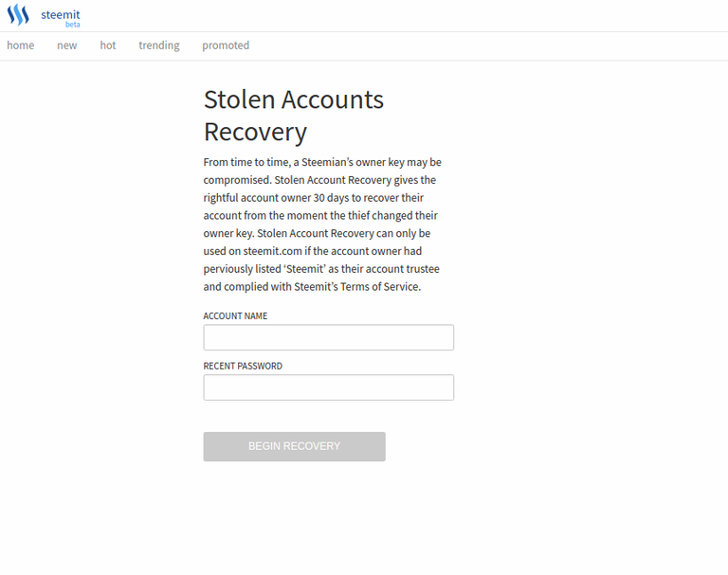
Task: Select the trending tab
Action: pyautogui.click(x=158, y=45)
